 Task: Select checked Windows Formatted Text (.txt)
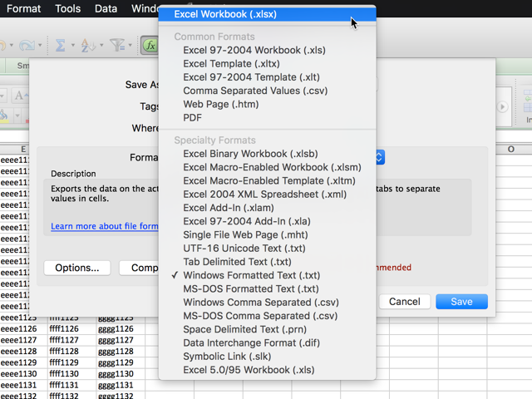[268, 275]
